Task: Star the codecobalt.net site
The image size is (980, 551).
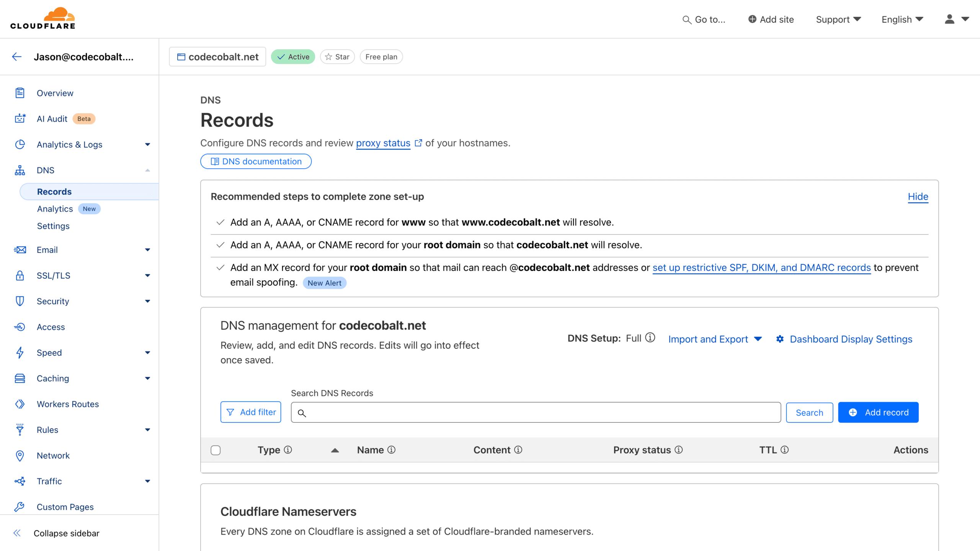Action: [x=337, y=56]
